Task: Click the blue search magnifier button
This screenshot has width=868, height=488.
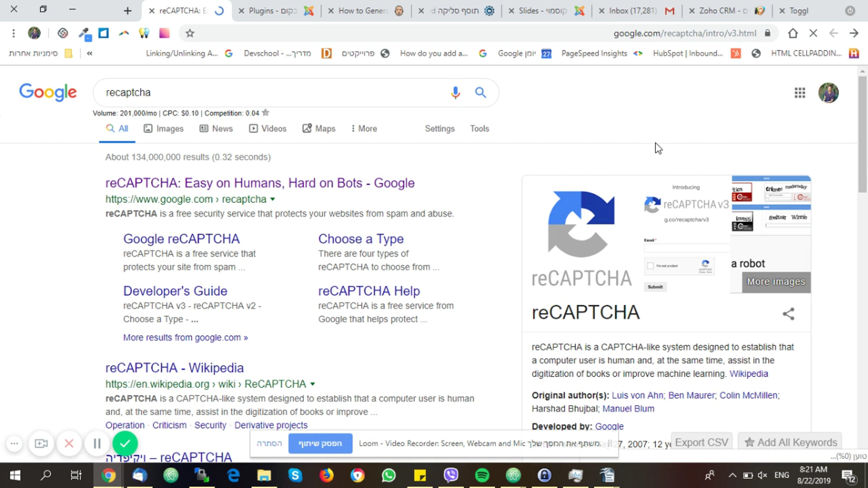Action: (x=480, y=93)
